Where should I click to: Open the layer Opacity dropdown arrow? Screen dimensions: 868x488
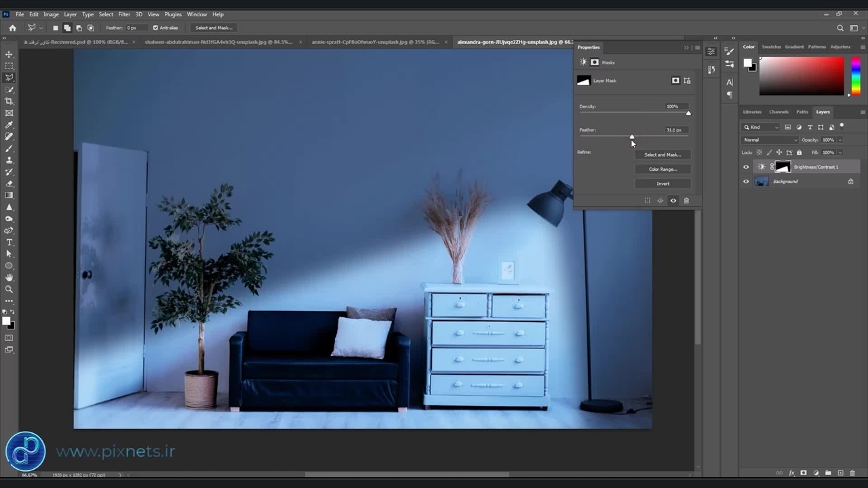840,140
